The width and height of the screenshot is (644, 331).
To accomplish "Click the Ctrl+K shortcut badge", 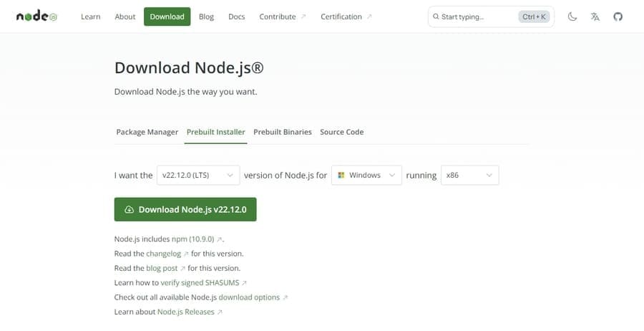I will (534, 16).
